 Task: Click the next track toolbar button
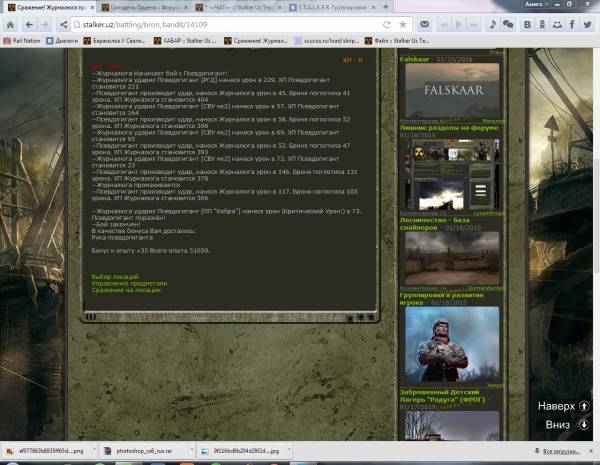474,25
